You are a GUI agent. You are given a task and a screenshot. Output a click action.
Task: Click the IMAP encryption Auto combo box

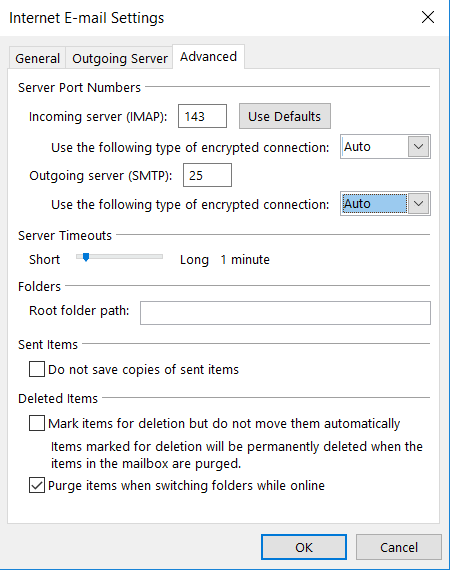[385, 147]
